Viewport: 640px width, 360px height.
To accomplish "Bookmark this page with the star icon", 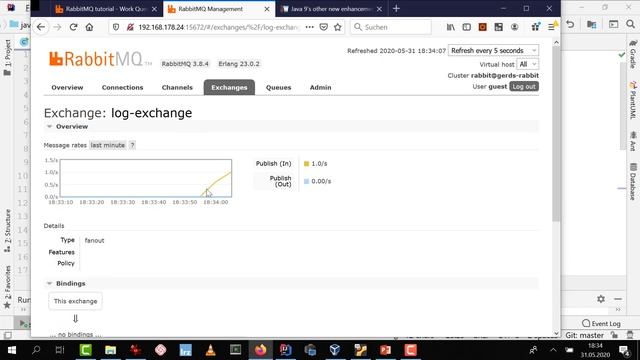I will (338, 27).
